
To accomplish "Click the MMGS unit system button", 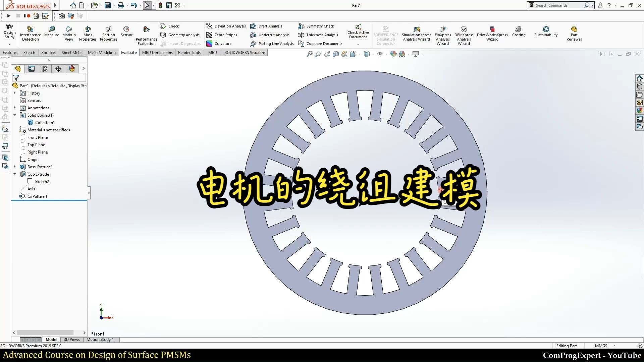I will pyautogui.click(x=601, y=346).
